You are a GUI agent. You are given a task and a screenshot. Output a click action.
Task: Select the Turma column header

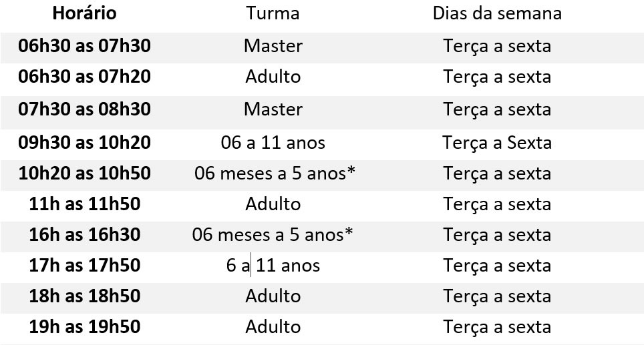(273, 13)
